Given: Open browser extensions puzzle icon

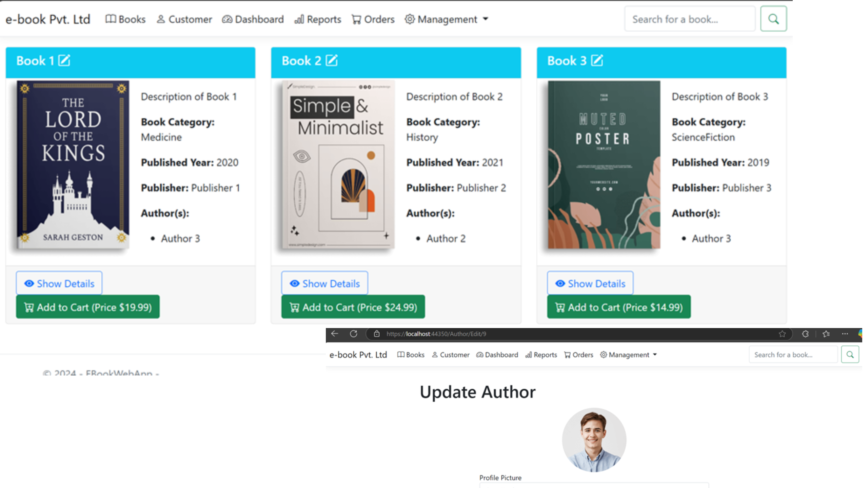Looking at the screenshot, I should click(x=805, y=334).
